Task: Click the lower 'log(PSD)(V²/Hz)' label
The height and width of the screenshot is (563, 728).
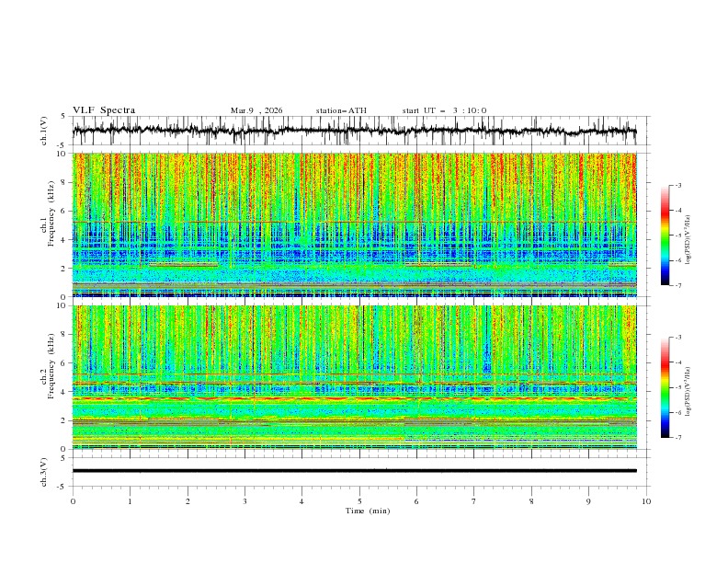Action: coord(688,391)
